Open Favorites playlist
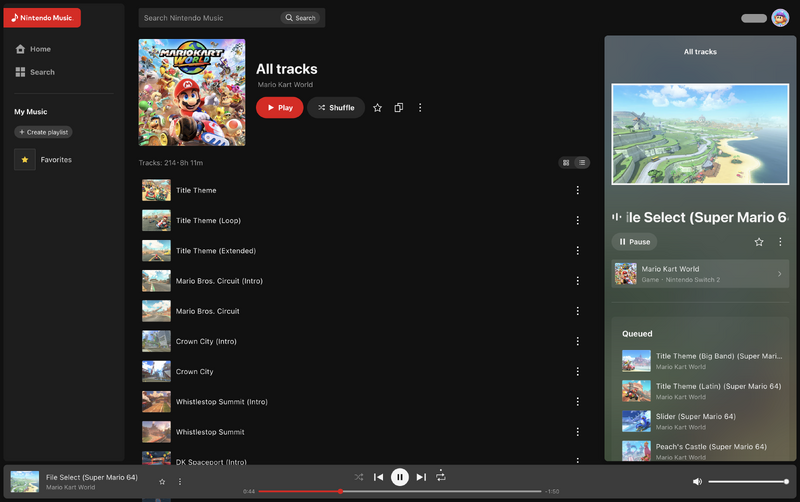Screen dimensions: 800x502 [43, 160]
